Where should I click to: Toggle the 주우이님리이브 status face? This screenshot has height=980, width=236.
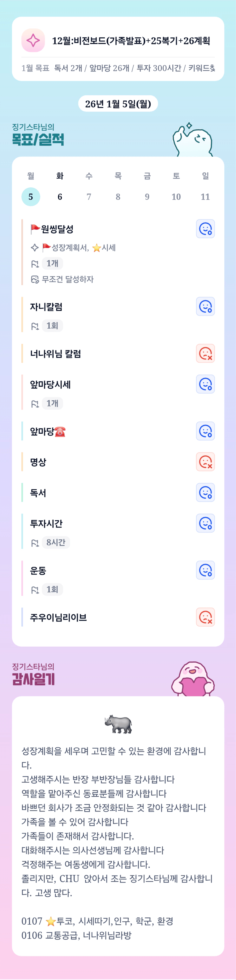click(x=205, y=617)
